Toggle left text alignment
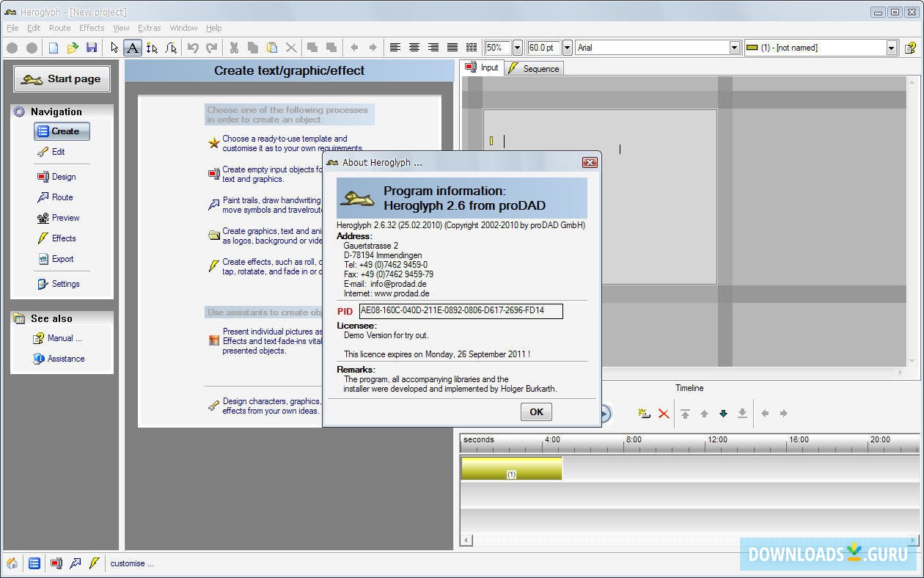The image size is (924, 578). coord(395,48)
